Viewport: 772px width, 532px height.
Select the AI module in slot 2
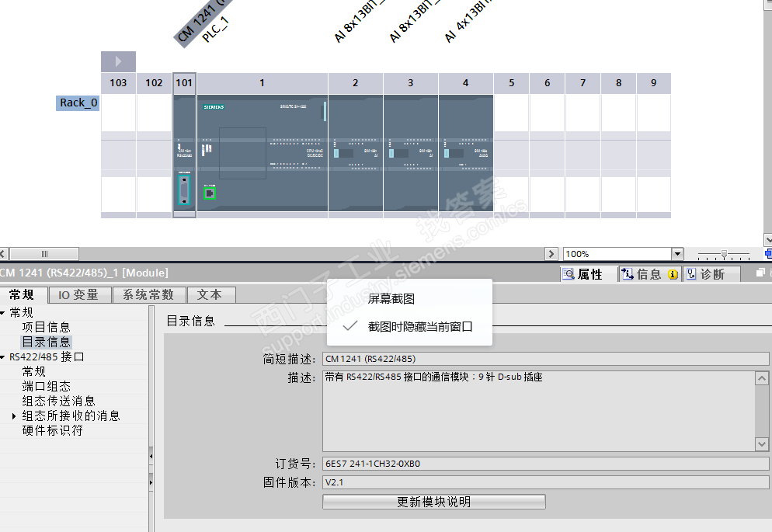point(356,152)
